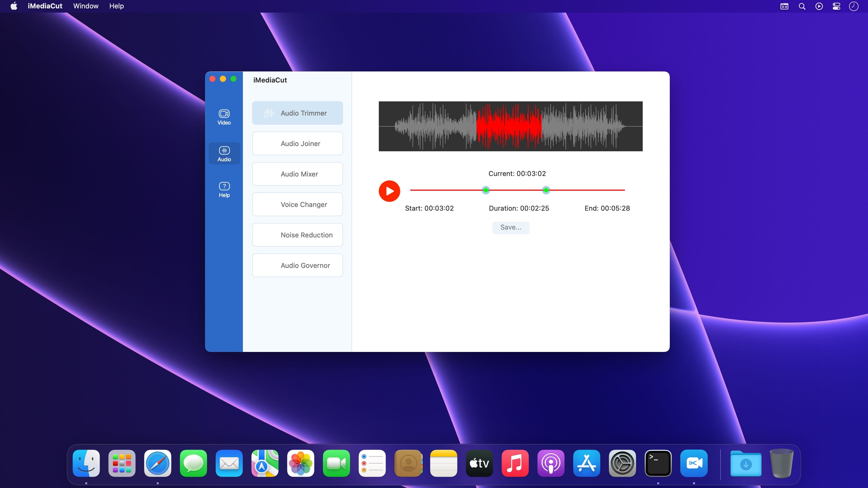The height and width of the screenshot is (488, 868).
Task: Open Control Center in menu bar
Action: pos(836,6)
